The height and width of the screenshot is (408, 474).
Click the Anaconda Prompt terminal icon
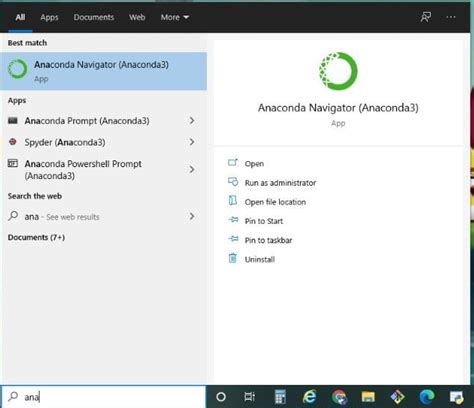[x=13, y=120]
